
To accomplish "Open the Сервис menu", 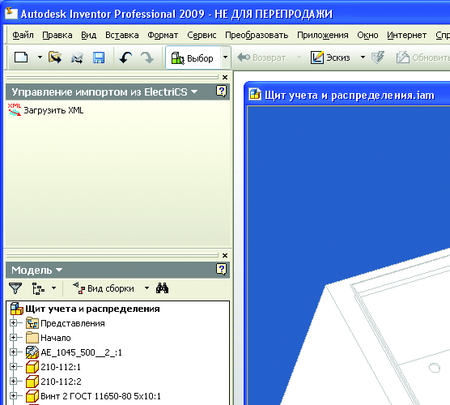I will pyautogui.click(x=201, y=35).
